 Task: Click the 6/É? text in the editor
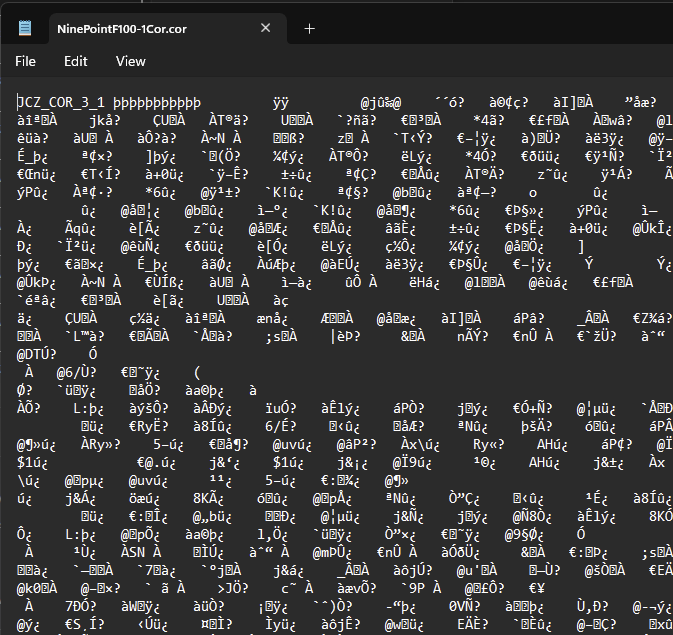pyautogui.click(x=283, y=425)
